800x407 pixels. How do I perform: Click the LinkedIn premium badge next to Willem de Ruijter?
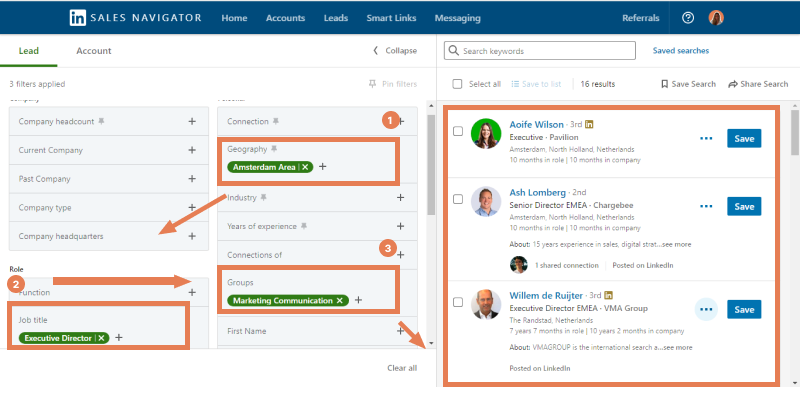pos(608,295)
